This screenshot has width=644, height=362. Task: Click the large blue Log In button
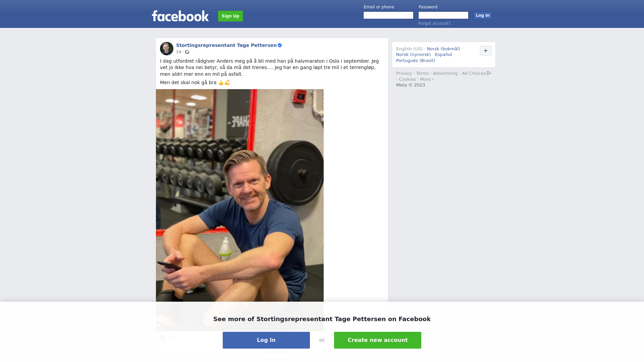(266, 340)
